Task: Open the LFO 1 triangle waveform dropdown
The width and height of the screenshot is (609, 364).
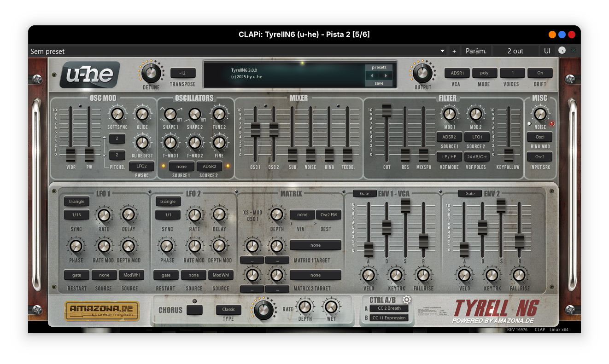Action: pos(76,202)
